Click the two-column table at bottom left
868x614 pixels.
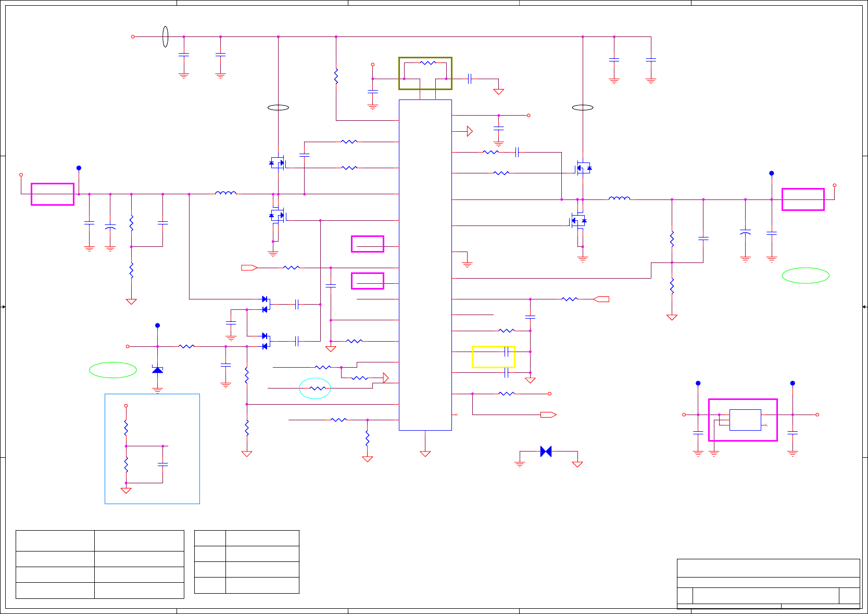click(x=100, y=565)
